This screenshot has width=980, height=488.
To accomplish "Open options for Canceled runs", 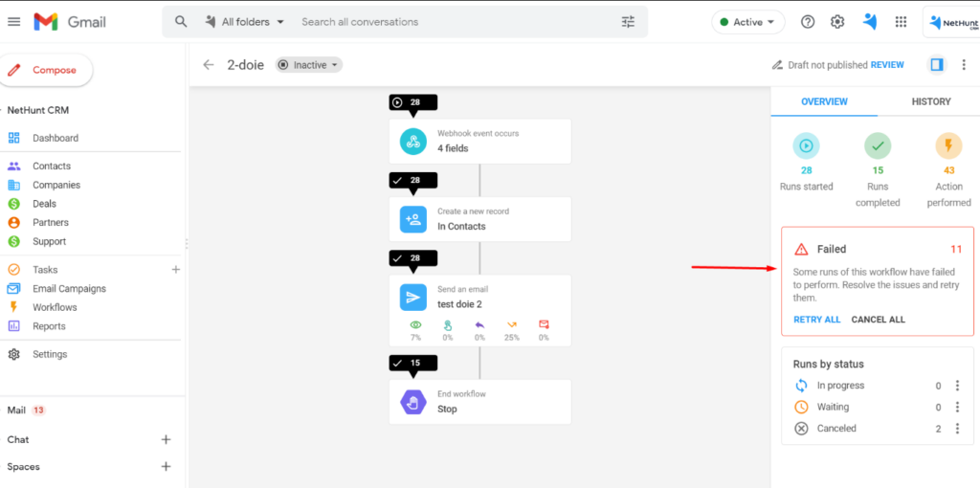I will tap(957, 429).
